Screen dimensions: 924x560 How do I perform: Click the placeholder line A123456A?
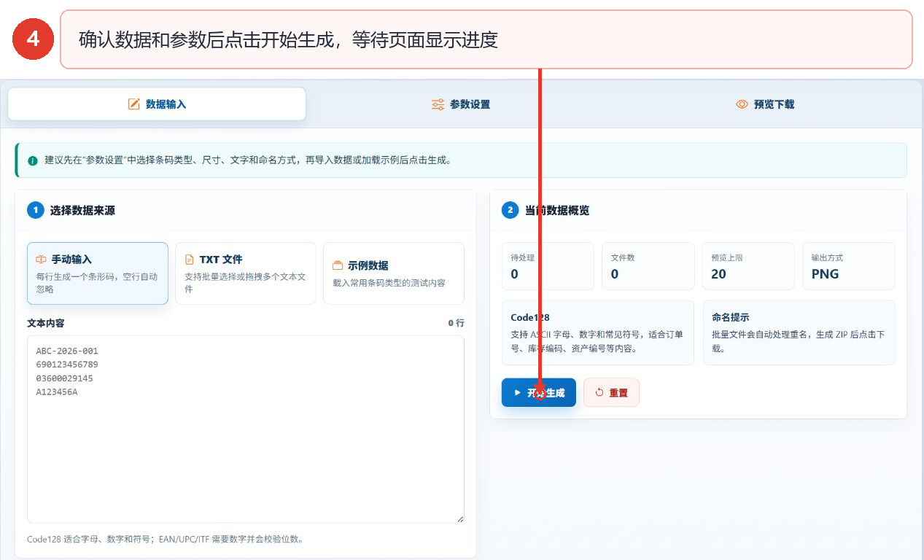(57, 392)
